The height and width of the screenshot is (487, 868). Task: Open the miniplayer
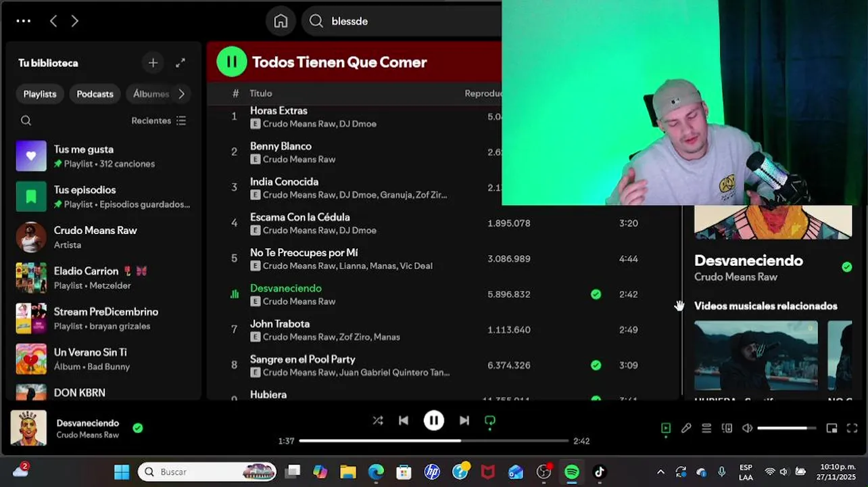832,428
